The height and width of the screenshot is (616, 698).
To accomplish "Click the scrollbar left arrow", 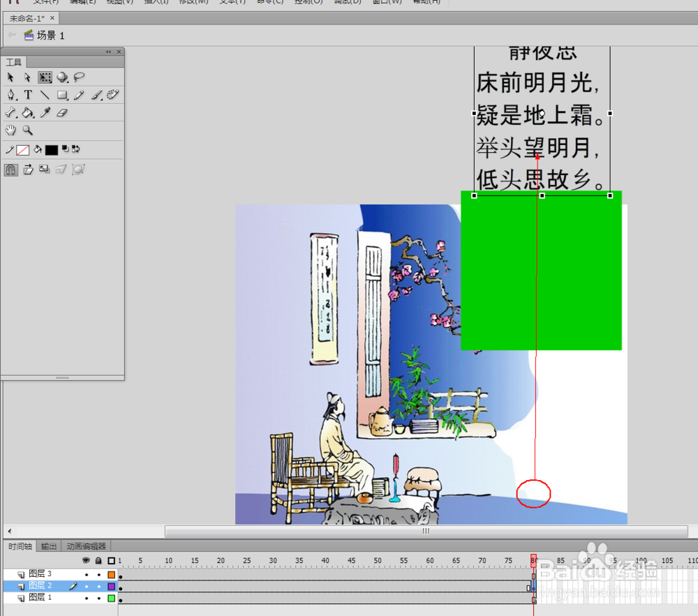I will tap(9, 531).
